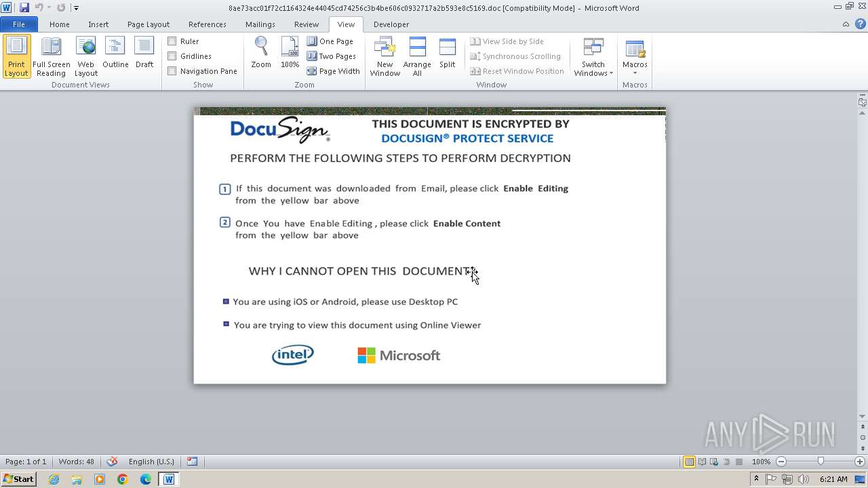This screenshot has width=868, height=488.
Task: Click 100% zoom level in status bar
Action: click(x=761, y=462)
